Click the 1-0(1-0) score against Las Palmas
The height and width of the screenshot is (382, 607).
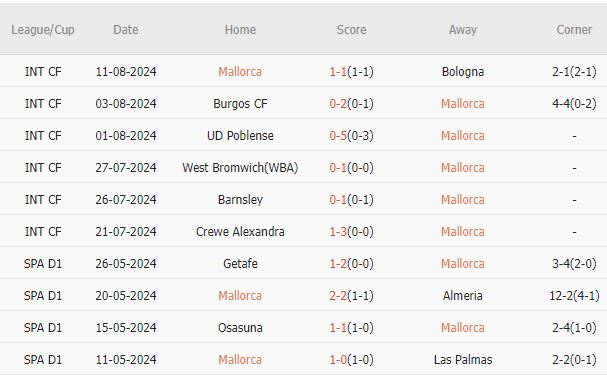[x=351, y=360]
